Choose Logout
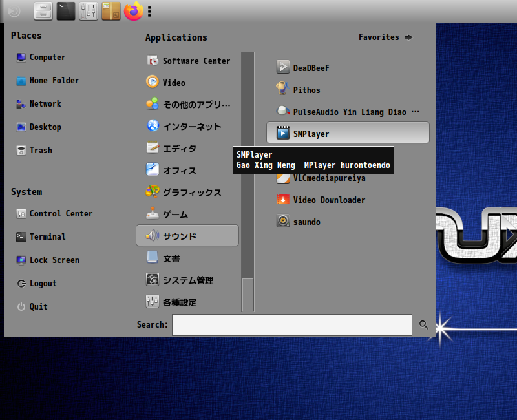This screenshot has width=517, height=420. pyautogui.click(x=37, y=284)
